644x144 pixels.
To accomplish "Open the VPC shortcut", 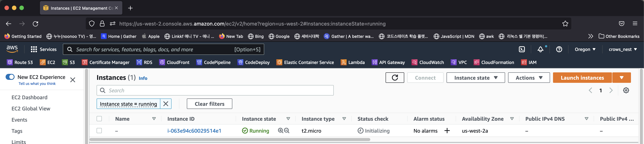I will point(459,62).
